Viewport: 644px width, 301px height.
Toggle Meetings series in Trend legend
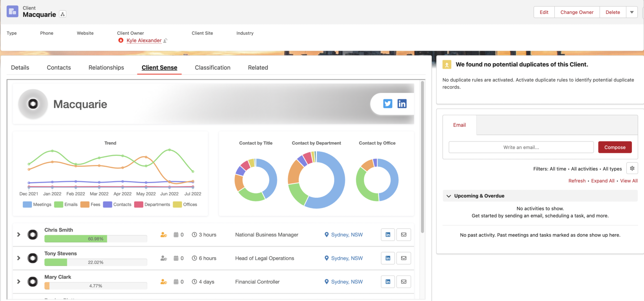(x=37, y=205)
